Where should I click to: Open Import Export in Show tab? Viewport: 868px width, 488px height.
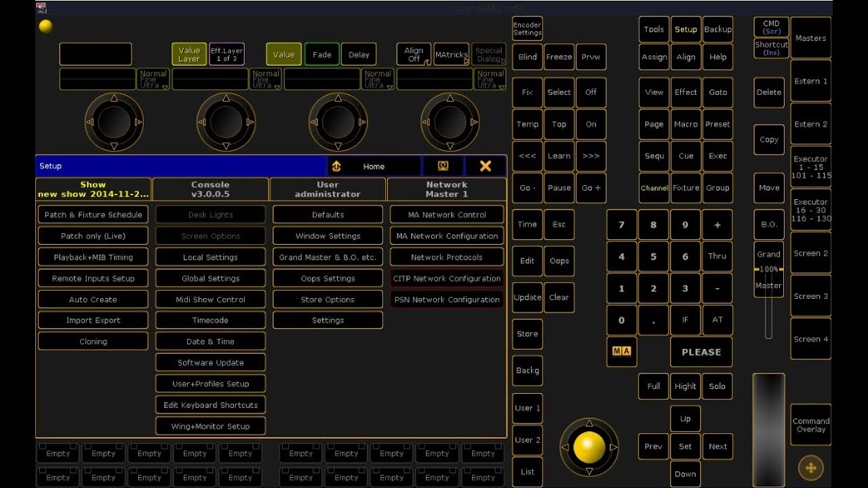93,321
